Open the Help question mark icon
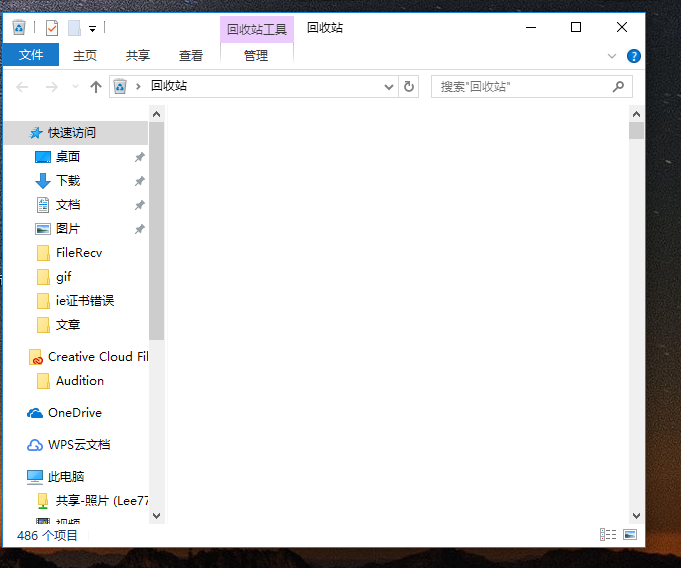The height and width of the screenshot is (568, 681). click(x=633, y=56)
